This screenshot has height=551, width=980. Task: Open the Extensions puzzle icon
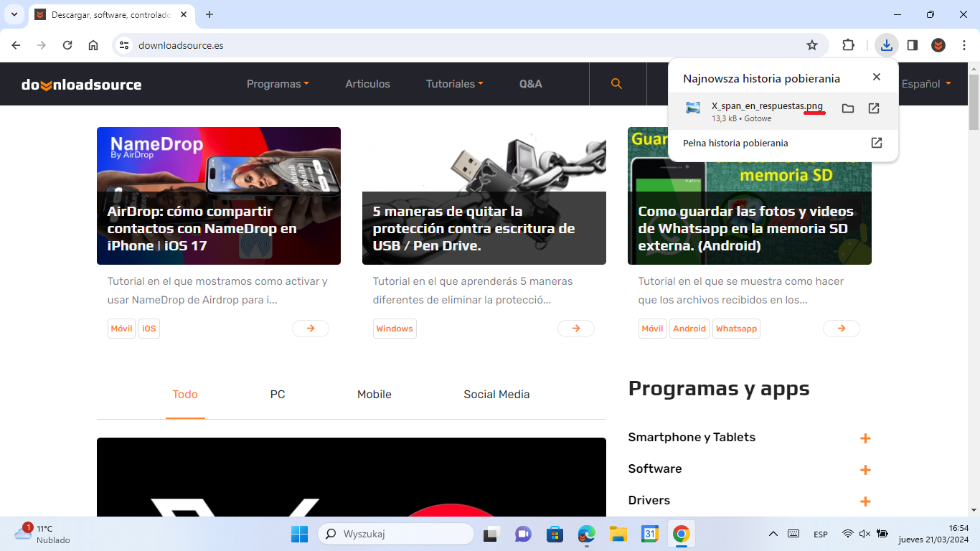[848, 45]
